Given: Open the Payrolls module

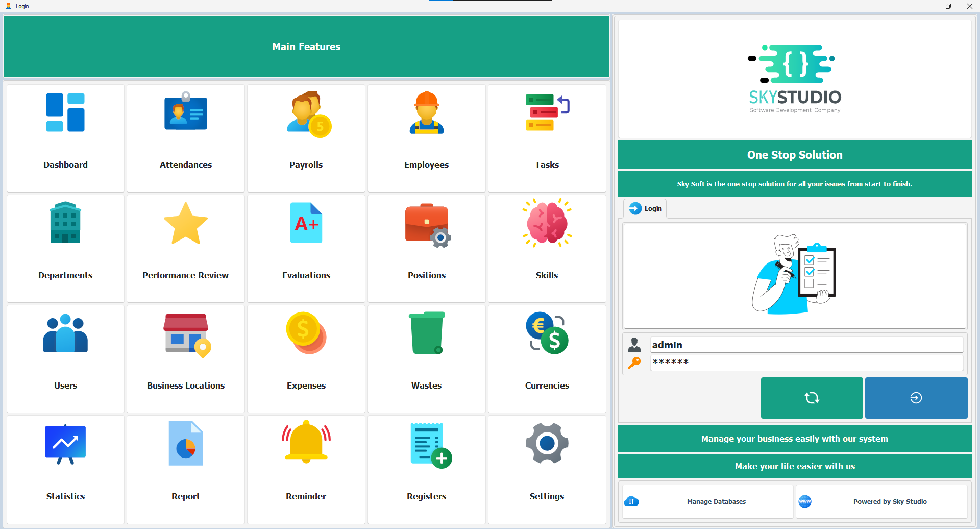Looking at the screenshot, I should point(306,138).
